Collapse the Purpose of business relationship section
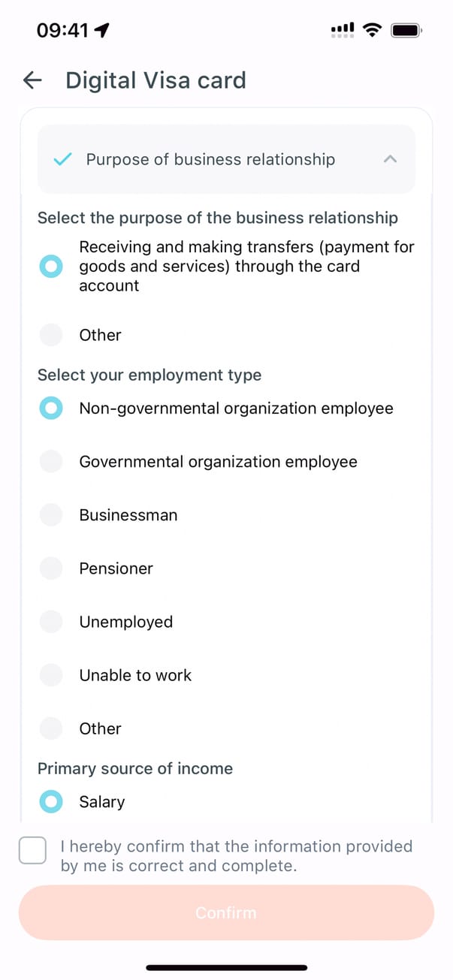The width and height of the screenshot is (453, 980). coord(390,159)
